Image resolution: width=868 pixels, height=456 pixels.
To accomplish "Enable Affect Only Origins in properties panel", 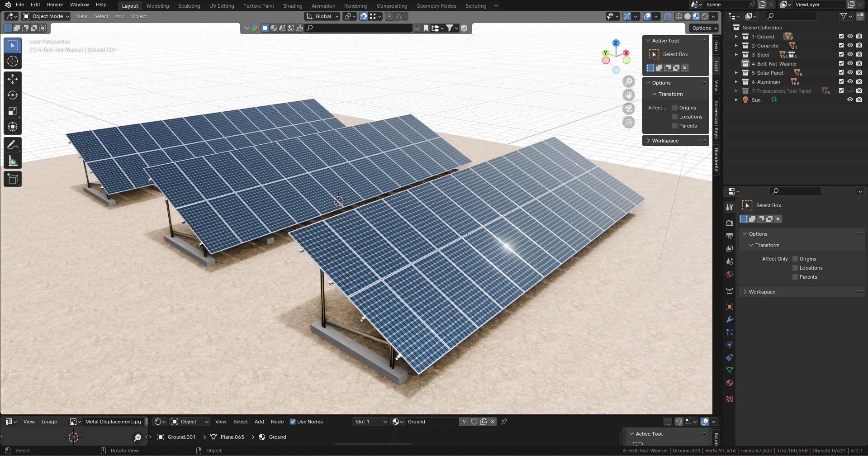I will (795, 259).
